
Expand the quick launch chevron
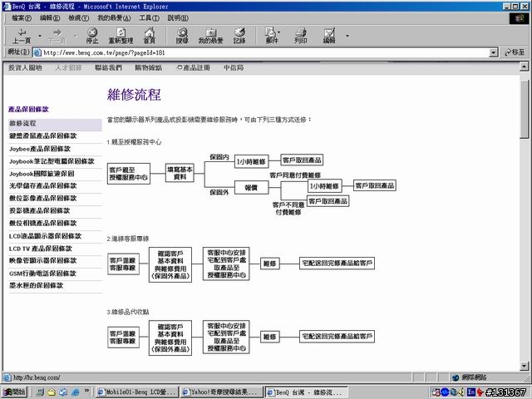(x=86, y=391)
